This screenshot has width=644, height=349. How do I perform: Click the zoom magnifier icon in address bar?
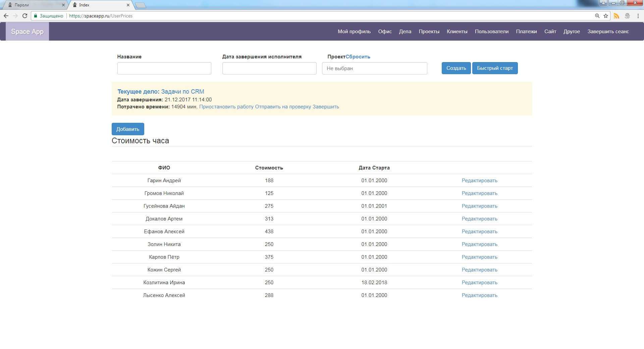tap(597, 16)
